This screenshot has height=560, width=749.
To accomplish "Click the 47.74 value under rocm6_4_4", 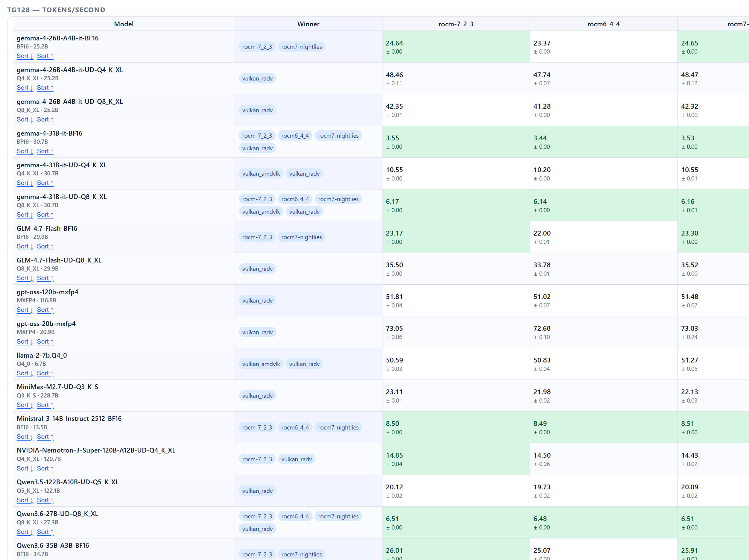I will 542,75.
